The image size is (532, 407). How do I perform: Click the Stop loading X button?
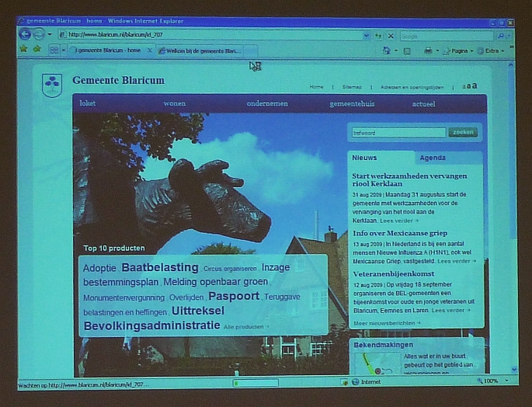(x=391, y=36)
